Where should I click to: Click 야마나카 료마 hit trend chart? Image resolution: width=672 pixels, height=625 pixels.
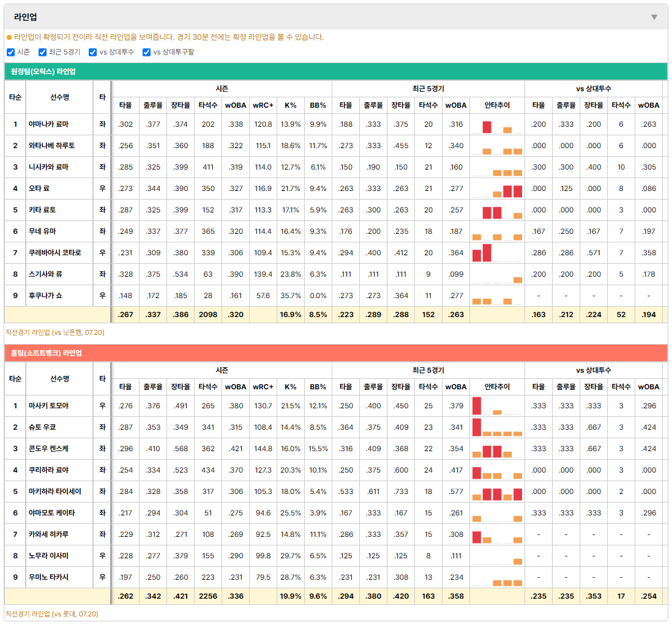click(497, 125)
